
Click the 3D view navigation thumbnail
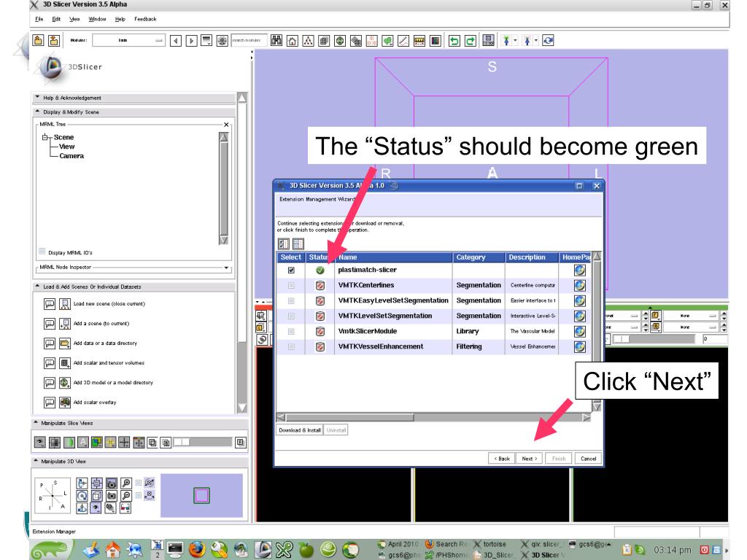[x=201, y=495]
